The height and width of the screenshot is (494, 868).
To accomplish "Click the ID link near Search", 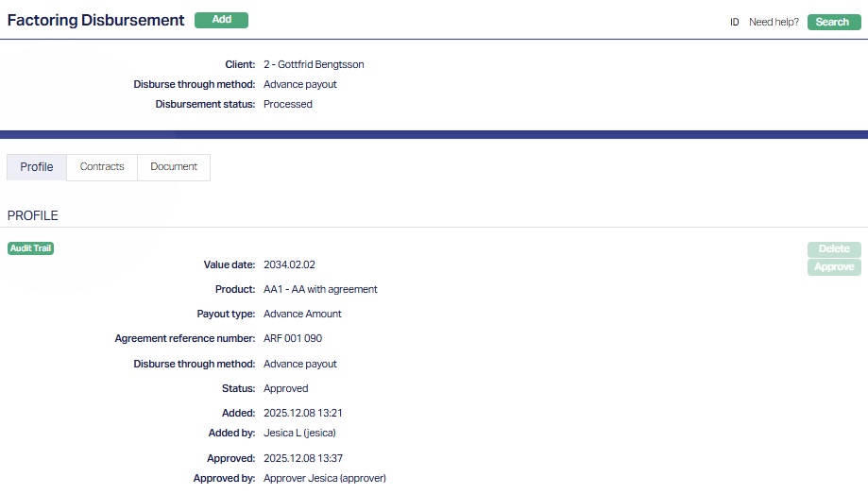I will [x=734, y=22].
